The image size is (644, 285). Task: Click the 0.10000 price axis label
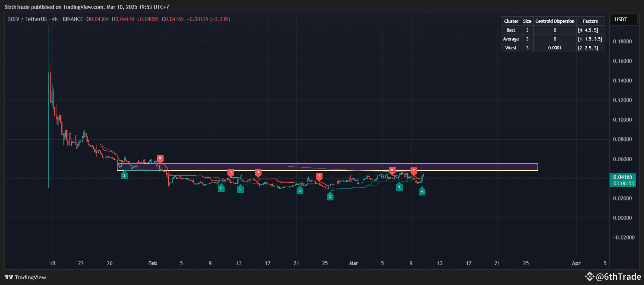(x=622, y=120)
